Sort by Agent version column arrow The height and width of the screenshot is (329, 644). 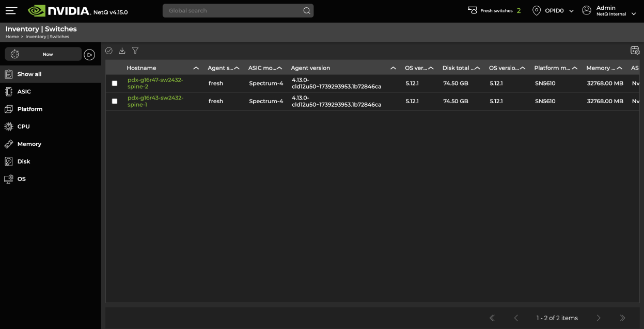pos(393,68)
